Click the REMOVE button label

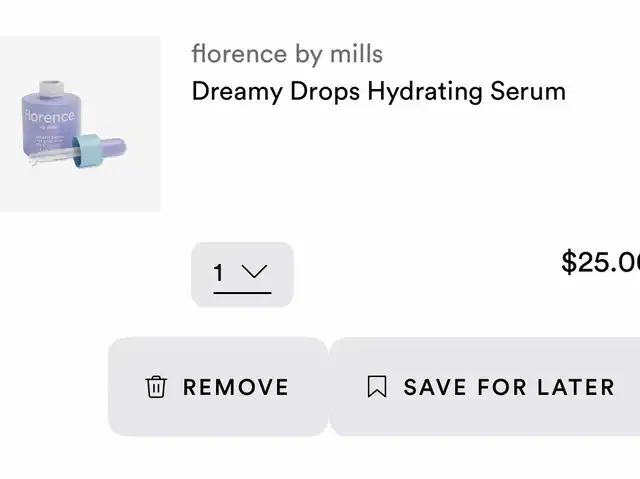[236, 387]
